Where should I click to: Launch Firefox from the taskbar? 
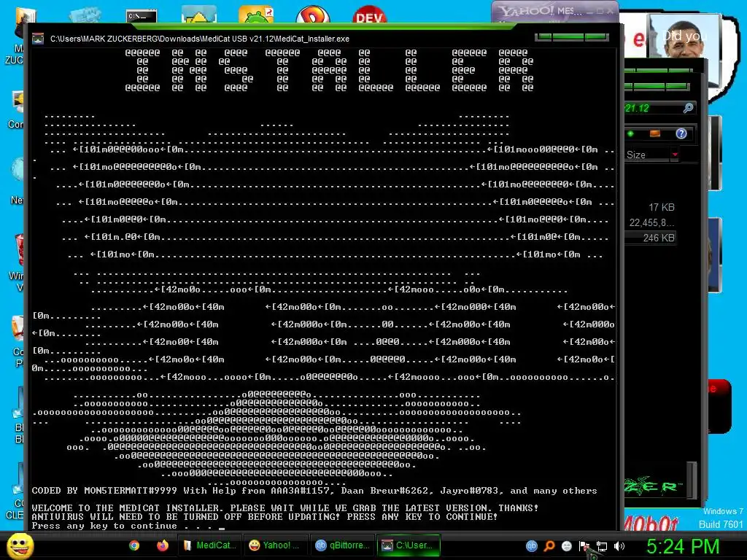tap(163, 545)
